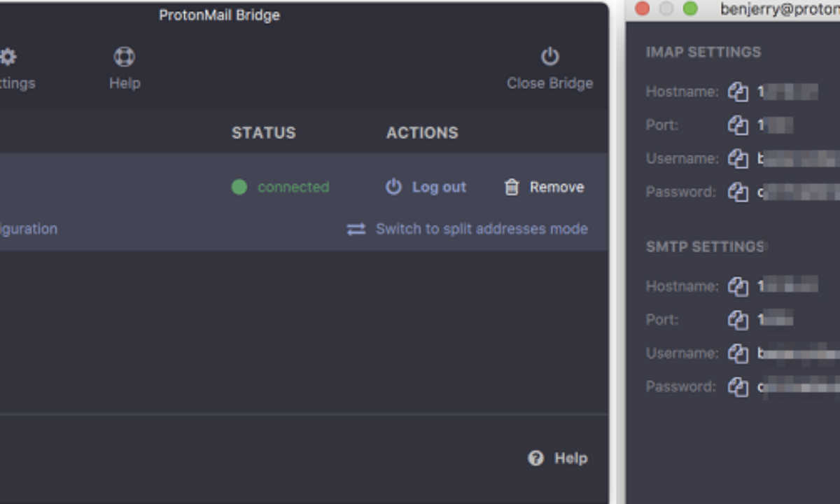Log out of the connected account
The width and height of the screenshot is (840, 504).
pos(426,187)
